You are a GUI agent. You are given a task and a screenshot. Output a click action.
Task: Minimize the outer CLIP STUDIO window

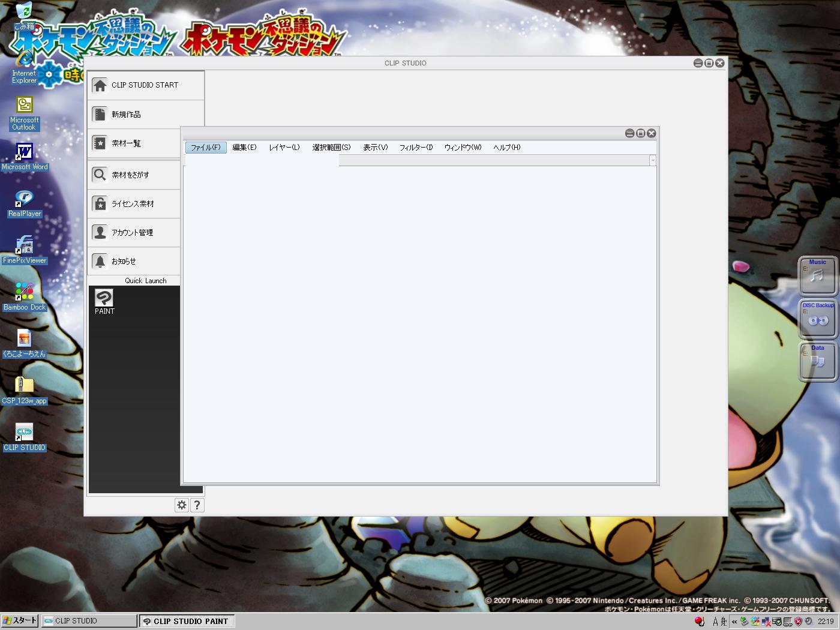click(698, 63)
